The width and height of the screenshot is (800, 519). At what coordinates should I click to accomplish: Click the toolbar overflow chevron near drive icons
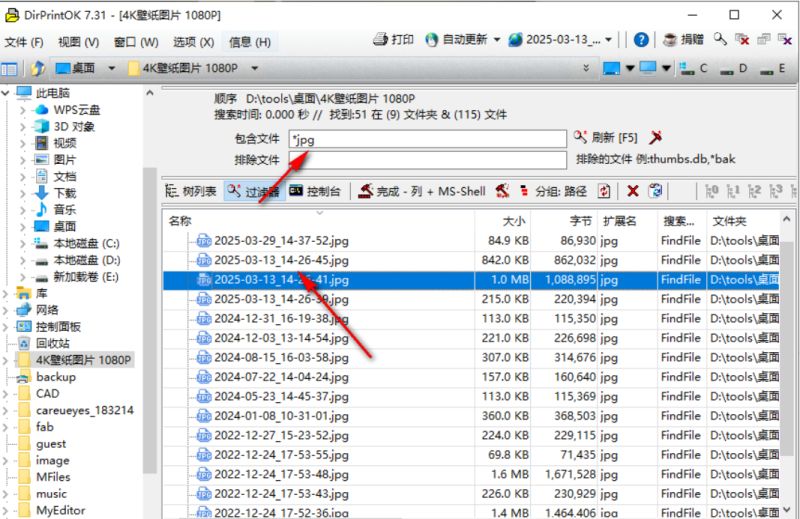[586, 68]
